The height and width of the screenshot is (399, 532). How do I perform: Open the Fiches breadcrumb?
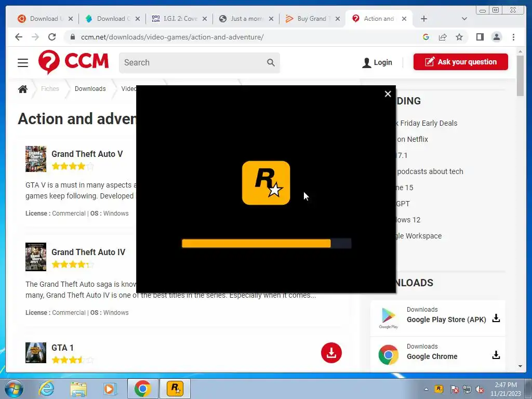[x=50, y=88]
